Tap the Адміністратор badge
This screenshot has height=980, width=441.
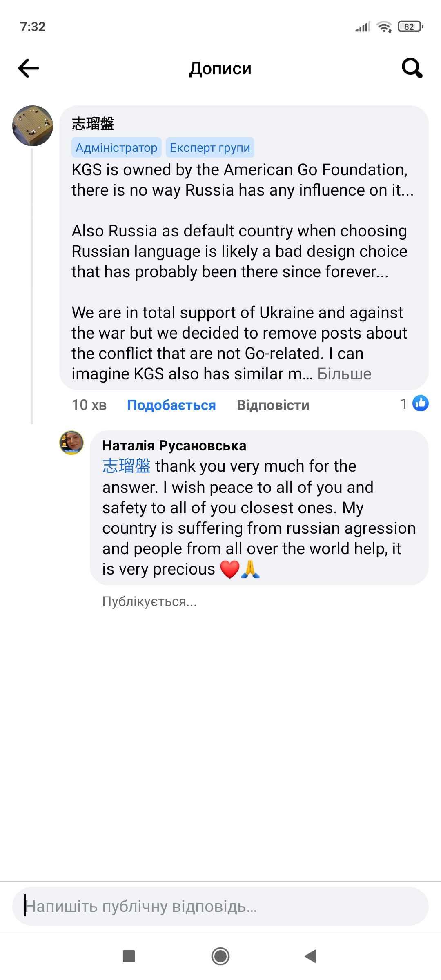(x=116, y=148)
